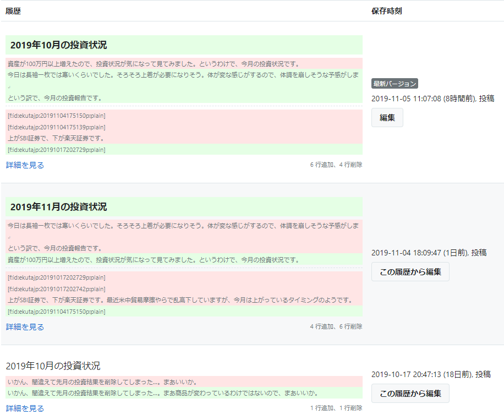Click removed line 20191104175139p:plain in first entry
The image size is (504, 420).
coord(184,127)
